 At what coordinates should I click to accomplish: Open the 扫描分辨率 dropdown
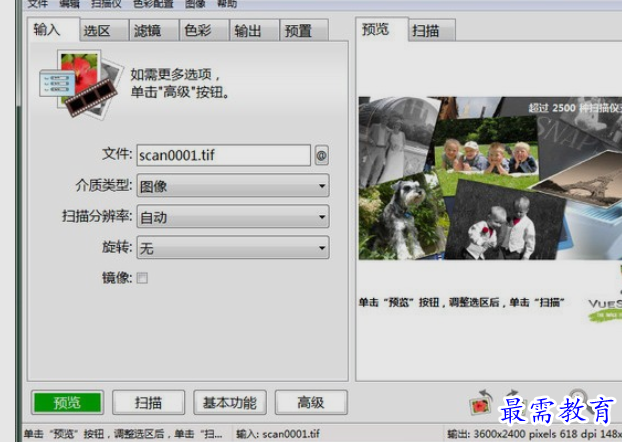tap(233, 217)
